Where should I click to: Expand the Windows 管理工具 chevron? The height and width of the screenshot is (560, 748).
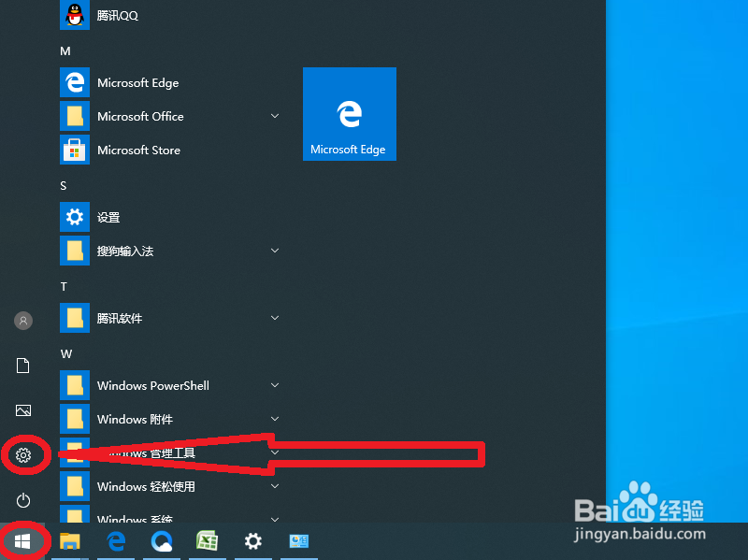(275, 452)
